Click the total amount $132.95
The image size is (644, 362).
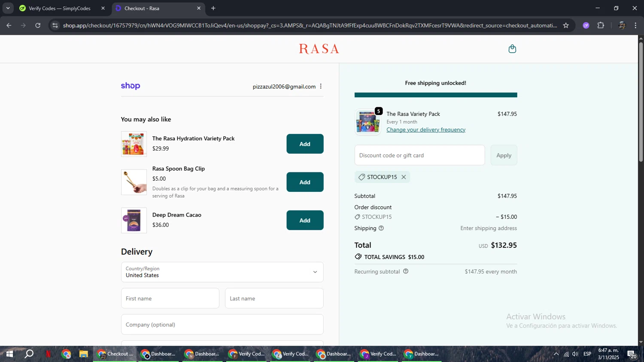click(x=504, y=245)
